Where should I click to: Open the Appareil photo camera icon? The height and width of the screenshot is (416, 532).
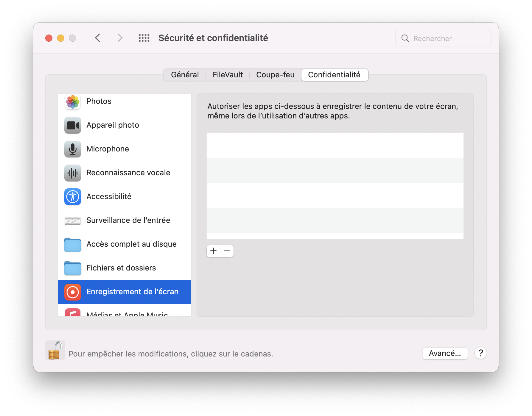click(72, 126)
